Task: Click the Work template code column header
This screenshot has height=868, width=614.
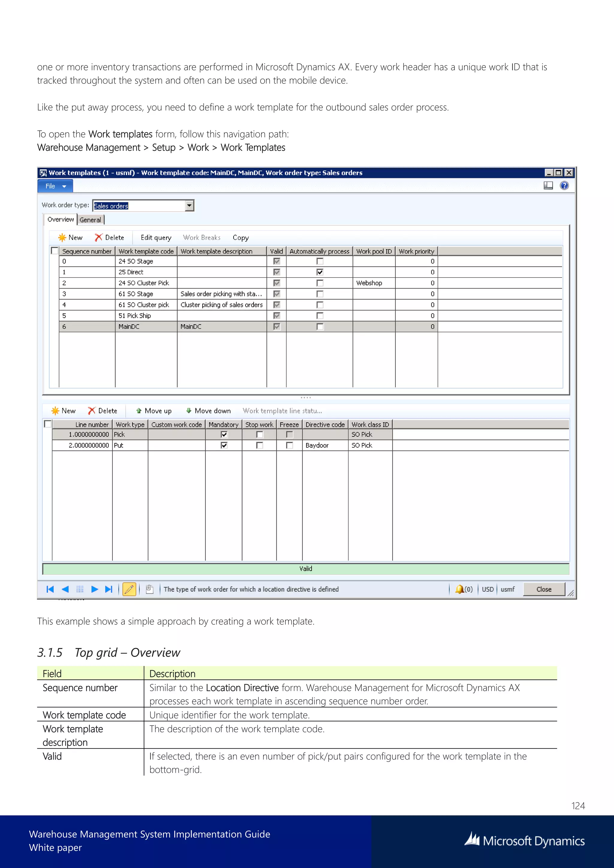Action: tap(146, 251)
